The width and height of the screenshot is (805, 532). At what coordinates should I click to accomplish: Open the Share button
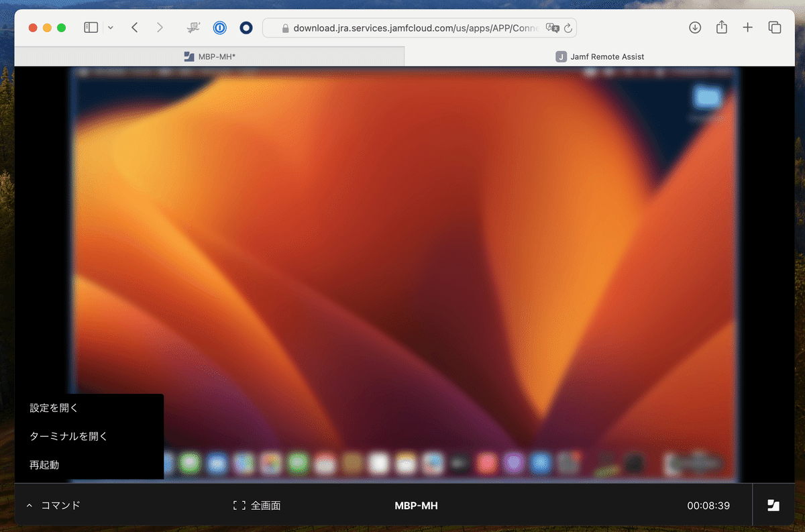pyautogui.click(x=722, y=27)
